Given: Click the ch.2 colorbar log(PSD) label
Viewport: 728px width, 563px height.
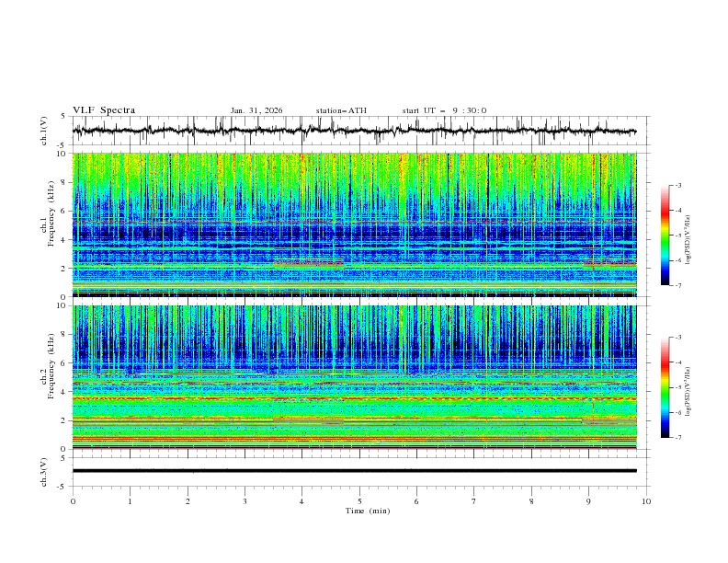Looking at the screenshot, I should (x=688, y=392).
